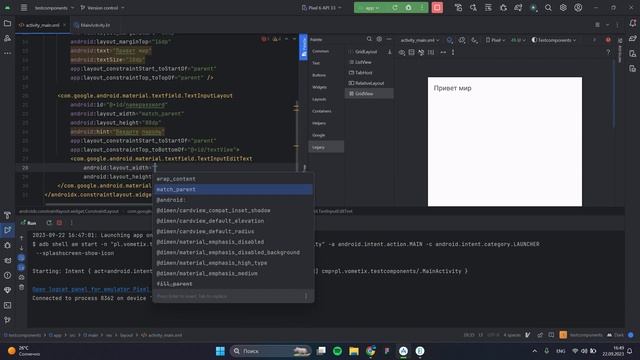
Task: Click Sync Project with Gradle Files icon
Action: (x=518, y=8)
